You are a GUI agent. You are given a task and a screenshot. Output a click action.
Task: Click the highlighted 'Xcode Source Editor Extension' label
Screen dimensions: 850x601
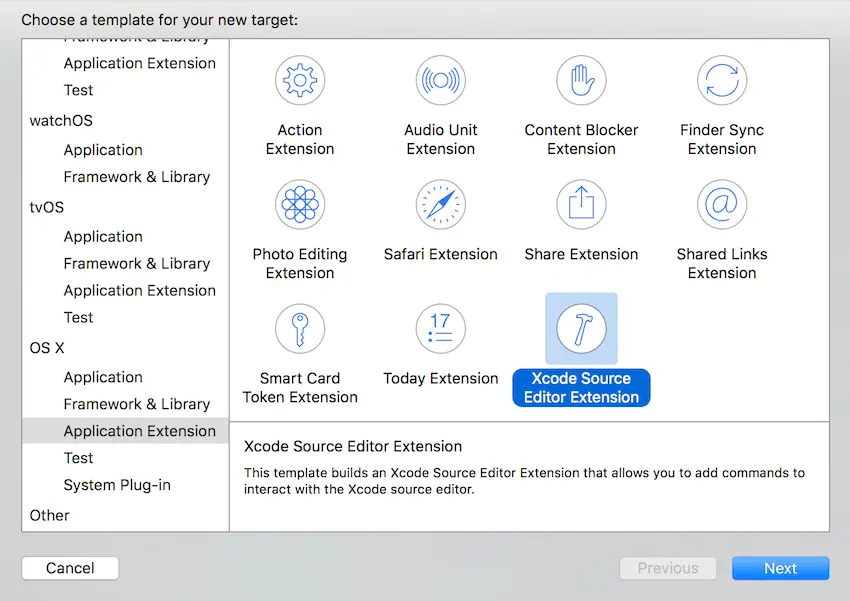[581, 387]
